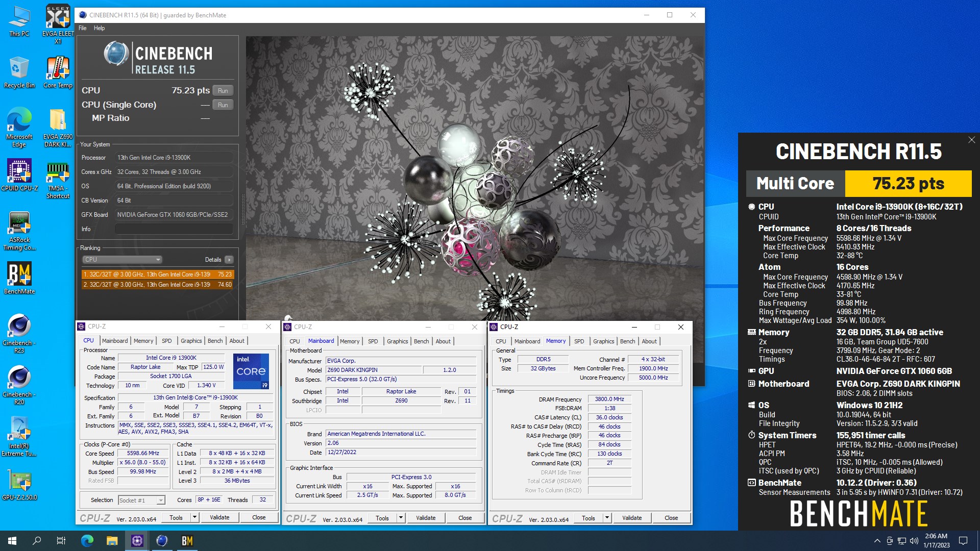
Task: Click DRAM Frequency value 3800.0 MHz
Action: click(x=609, y=399)
